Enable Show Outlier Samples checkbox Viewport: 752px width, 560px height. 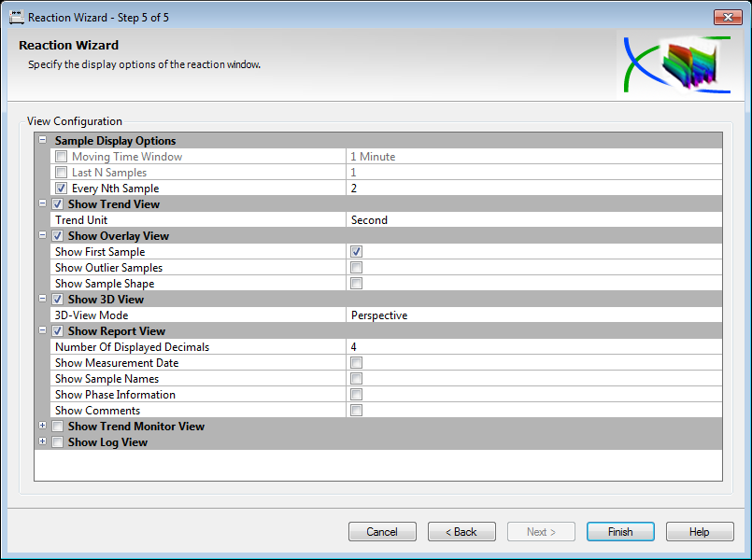[x=356, y=268]
